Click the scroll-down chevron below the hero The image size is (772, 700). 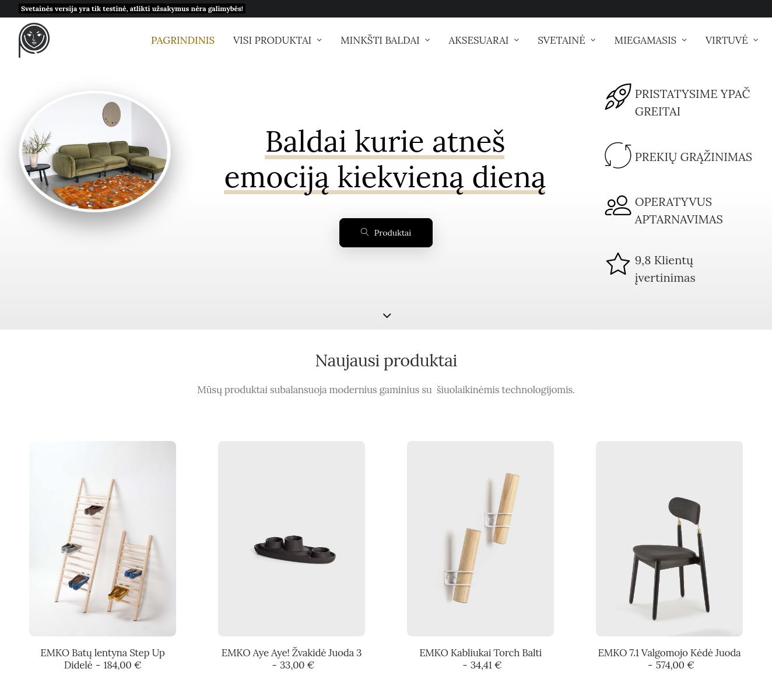(x=387, y=316)
